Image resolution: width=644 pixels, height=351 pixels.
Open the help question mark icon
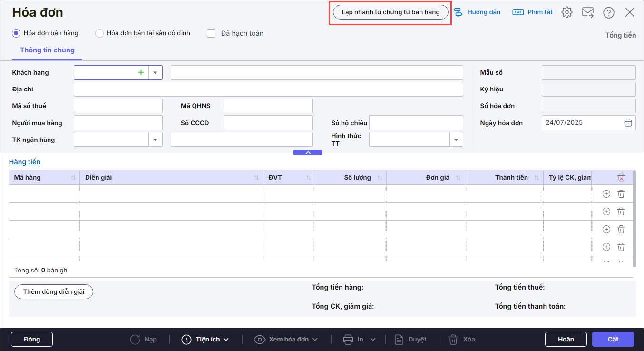(x=608, y=12)
